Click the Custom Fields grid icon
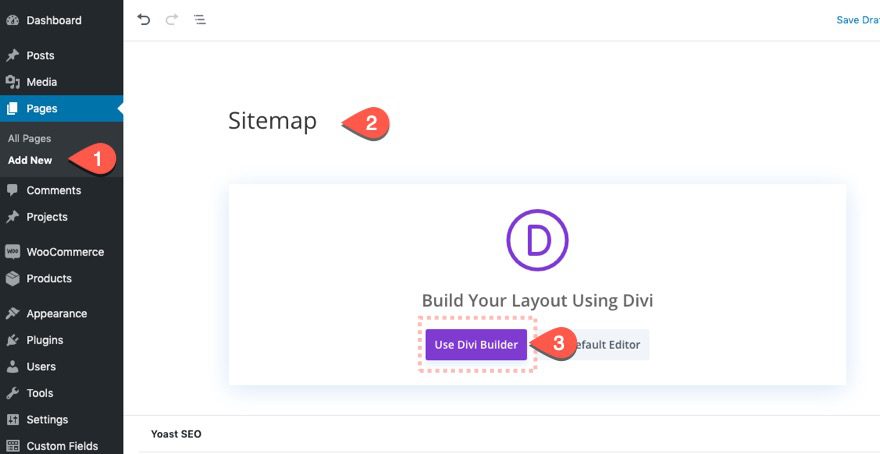The width and height of the screenshot is (880, 454). tap(12, 446)
